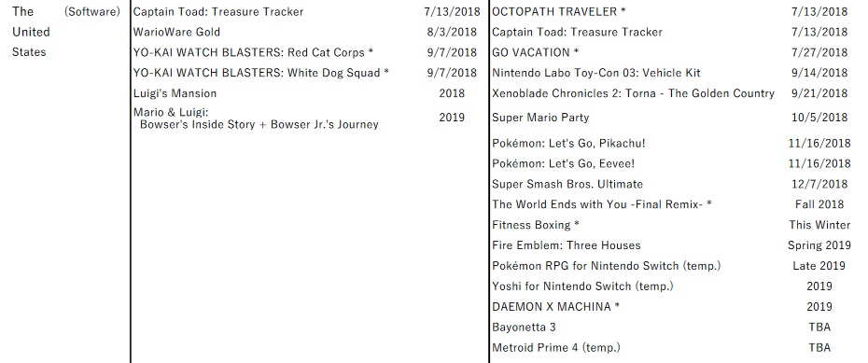868x363 pixels.
Task: Select The World Ends with You -Final Remix-
Action: coord(602,204)
